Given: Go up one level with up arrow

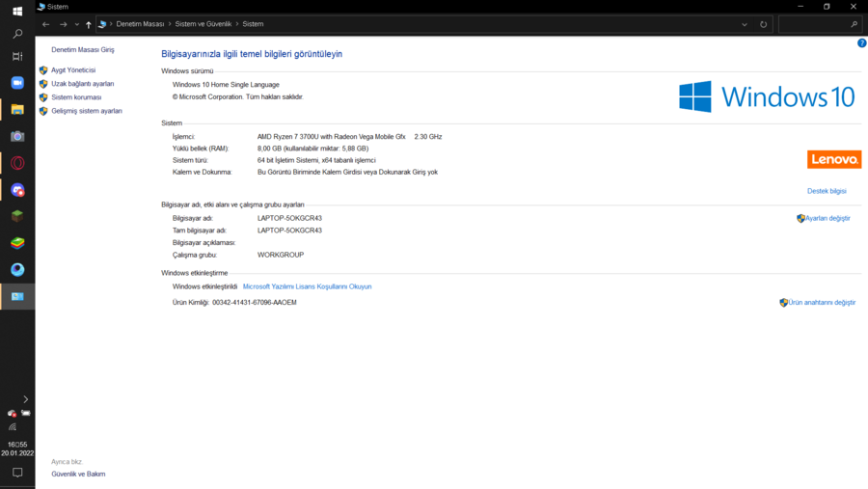Looking at the screenshot, I should click(89, 24).
